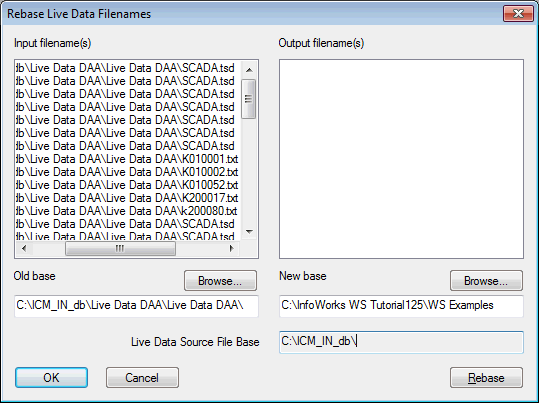The height and width of the screenshot is (403, 539).
Task: Select the k200080.txt filename entry
Action: [x=127, y=211]
